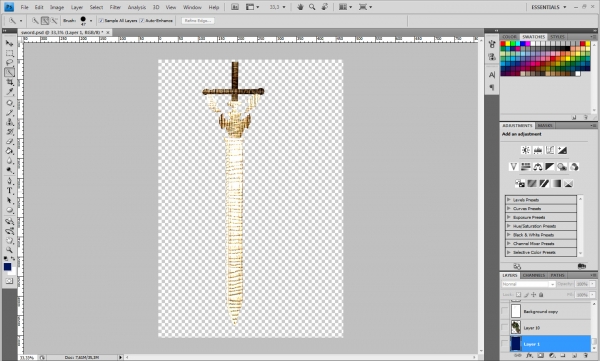Switch to the Styles tab
The width and height of the screenshot is (600, 361).
[x=557, y=37]
